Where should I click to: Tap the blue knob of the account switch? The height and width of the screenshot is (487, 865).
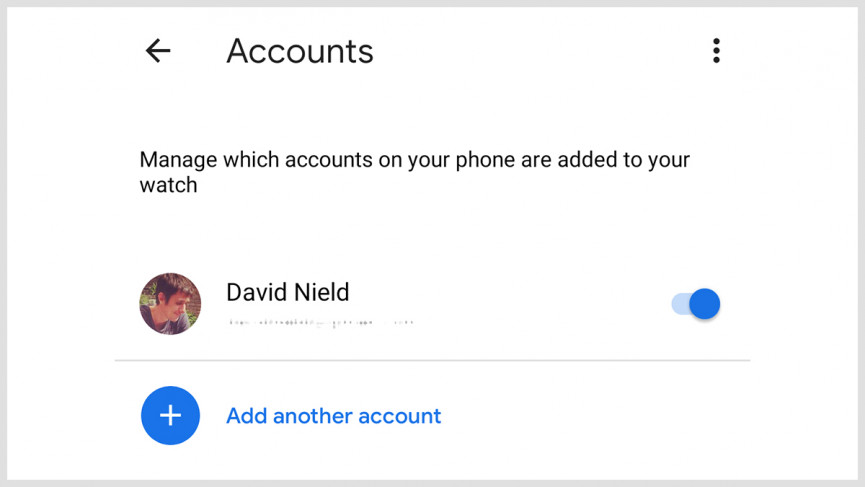[705, 303]
